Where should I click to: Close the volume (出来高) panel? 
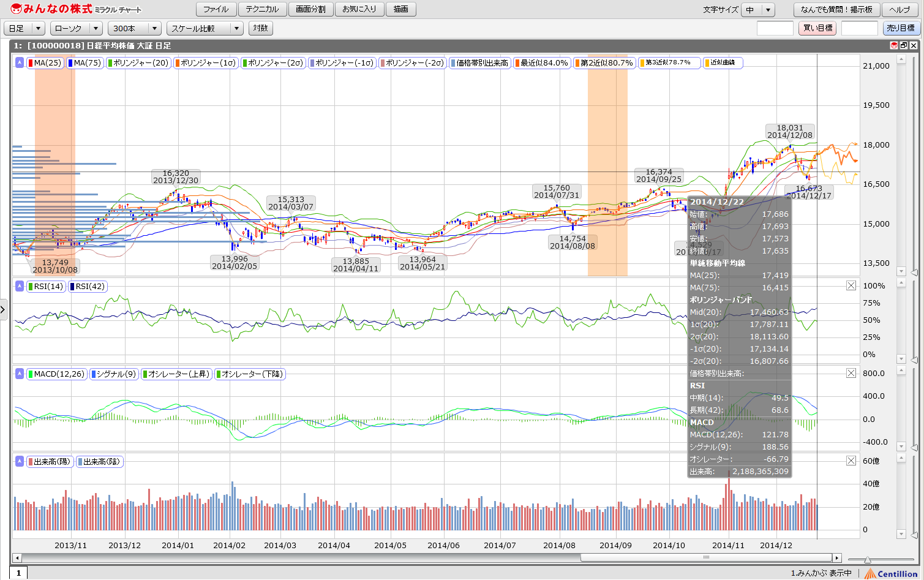[x=851, y=461]
